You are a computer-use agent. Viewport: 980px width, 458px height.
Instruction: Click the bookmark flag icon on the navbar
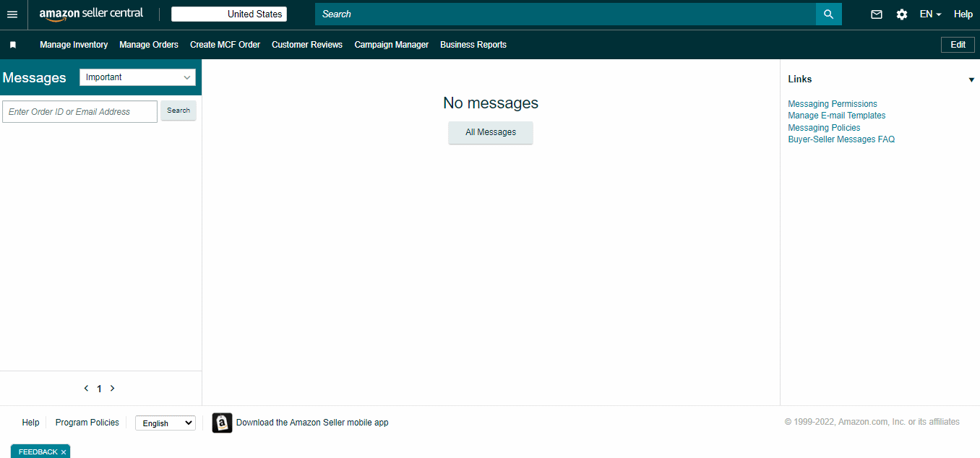pos(12,44)
